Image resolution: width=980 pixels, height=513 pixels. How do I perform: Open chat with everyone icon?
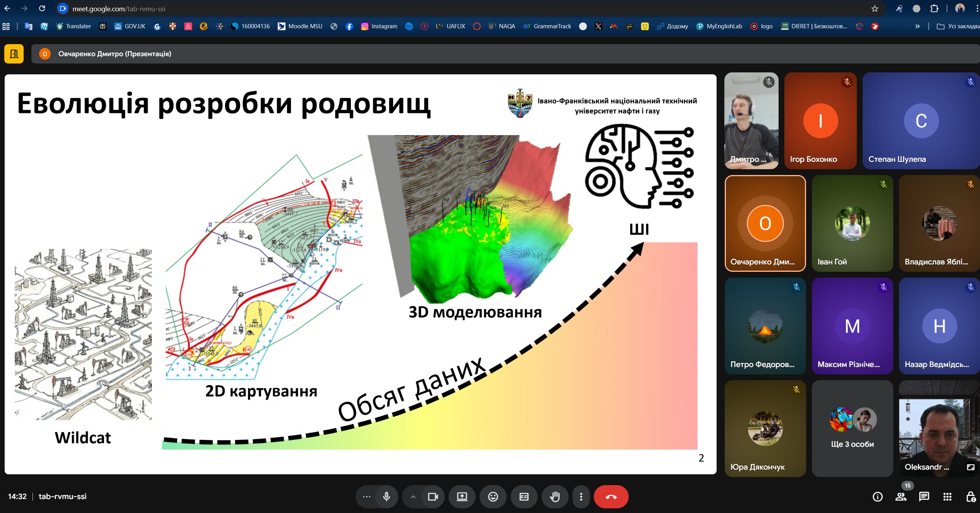coord(924,497)
